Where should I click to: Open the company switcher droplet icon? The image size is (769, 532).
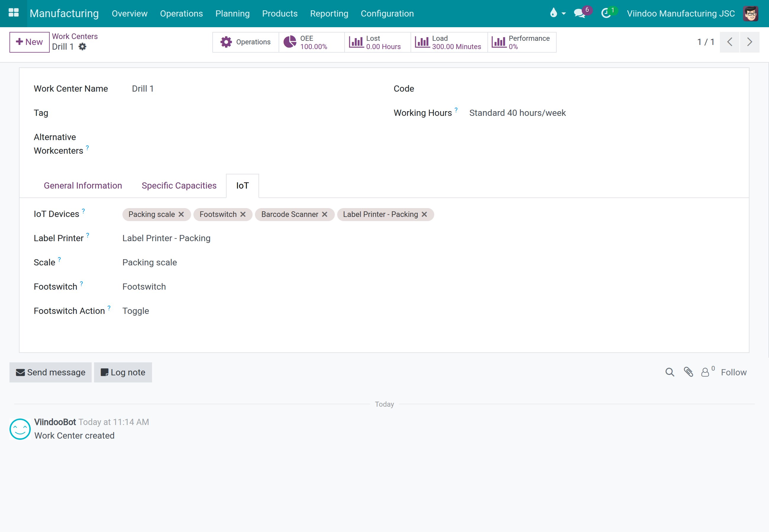click(x=557, y=13)
